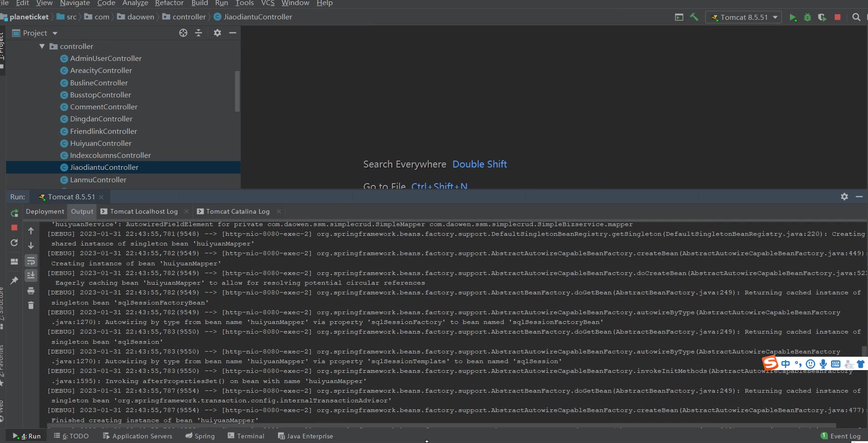Click the print console output icon

pos(31,291)
